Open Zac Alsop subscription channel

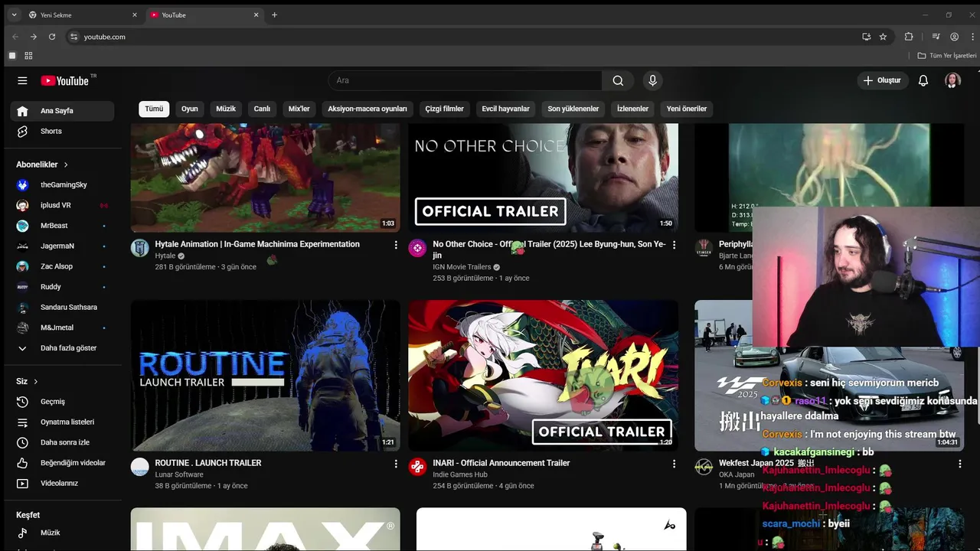click(x=62, y=266)
